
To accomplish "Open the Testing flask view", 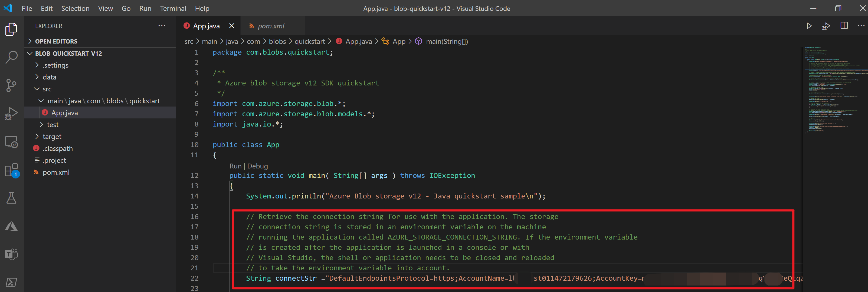I will tap(11, 198).
